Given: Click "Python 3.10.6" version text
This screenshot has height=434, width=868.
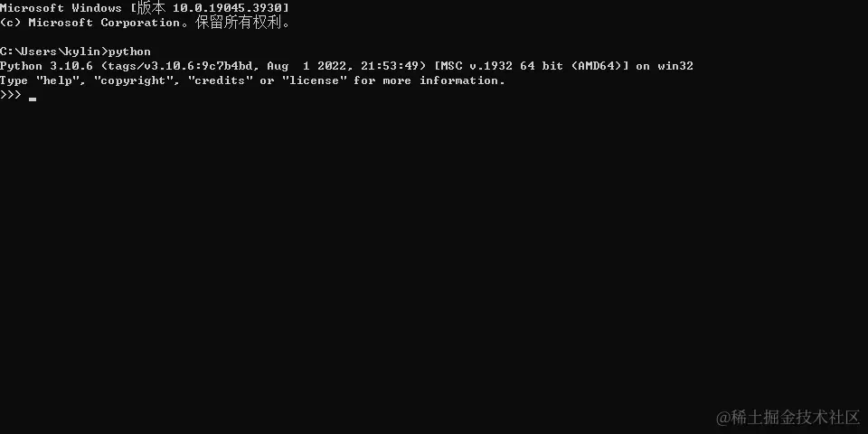Looking at the screenshot, I should pos(46,66).
